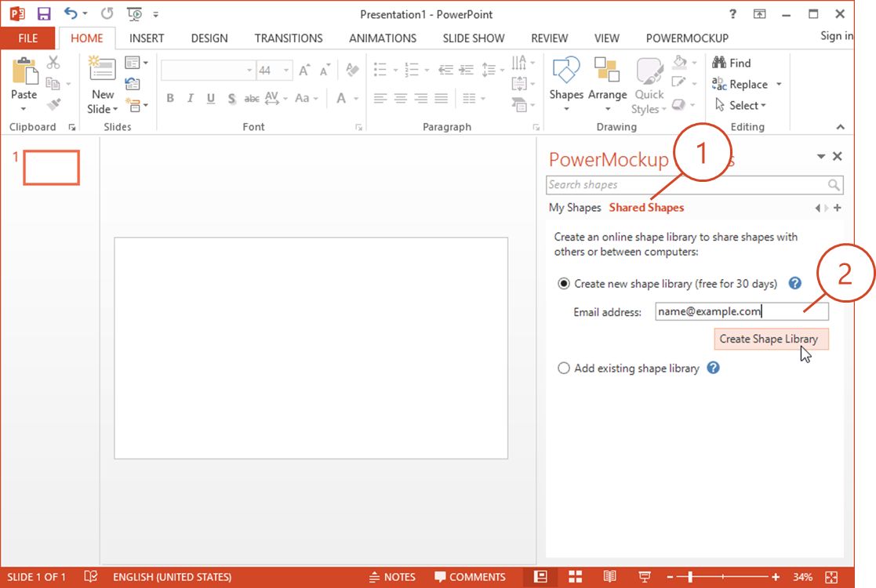Open the Shapes gallery dropdown
The height and width of the screenshot is (588, 876).
coord(566,109)
